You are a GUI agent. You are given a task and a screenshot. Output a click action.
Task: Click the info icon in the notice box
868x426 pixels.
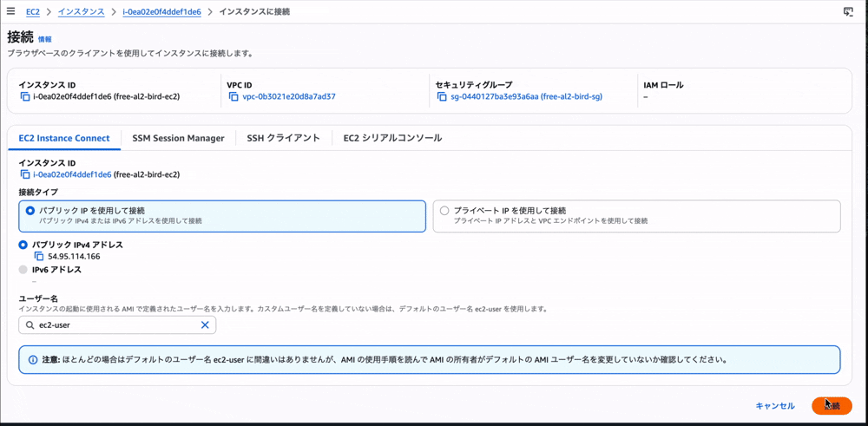[31, 359]
